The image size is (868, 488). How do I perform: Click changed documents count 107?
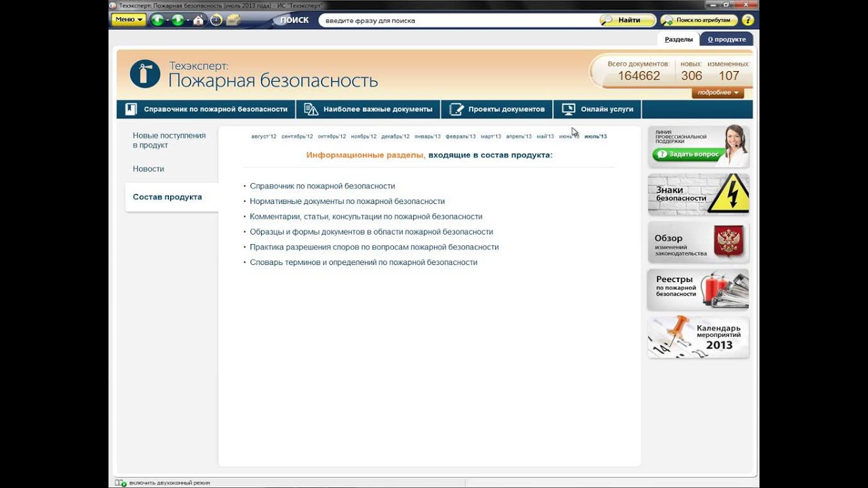(729, 76)
